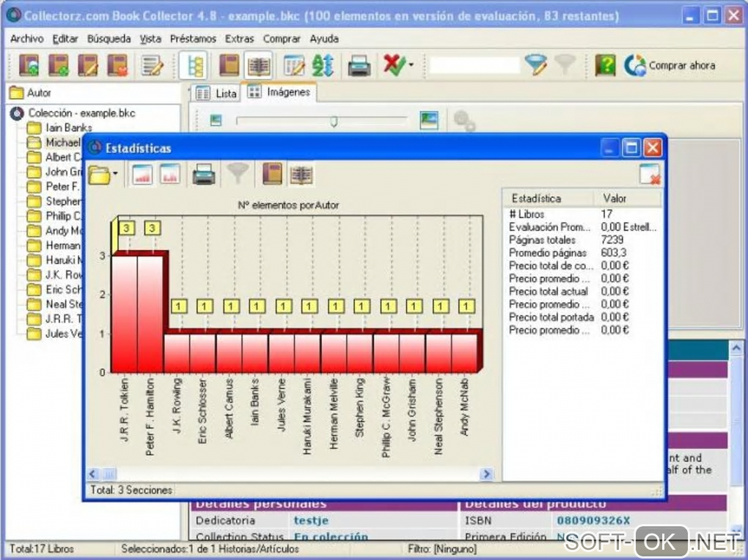Select the Michael folder in tree
The height and width of the screenshot is (560, 748).
pyautogui.click(x=63, y=142)
